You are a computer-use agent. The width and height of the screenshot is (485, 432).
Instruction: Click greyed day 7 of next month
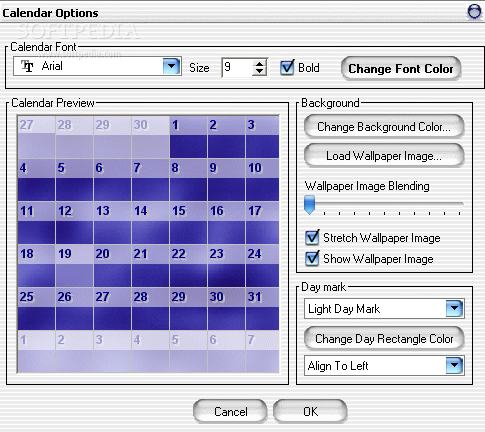coord(262,352)
